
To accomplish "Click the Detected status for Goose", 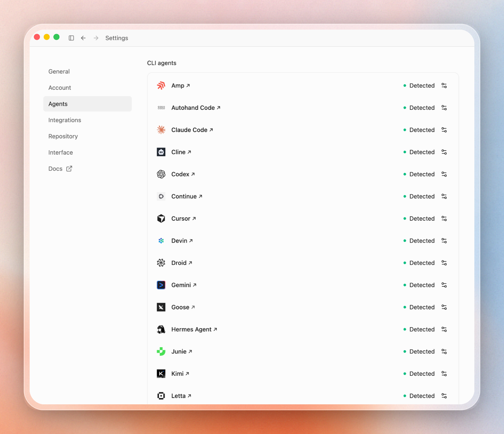I will coord(419,307).
